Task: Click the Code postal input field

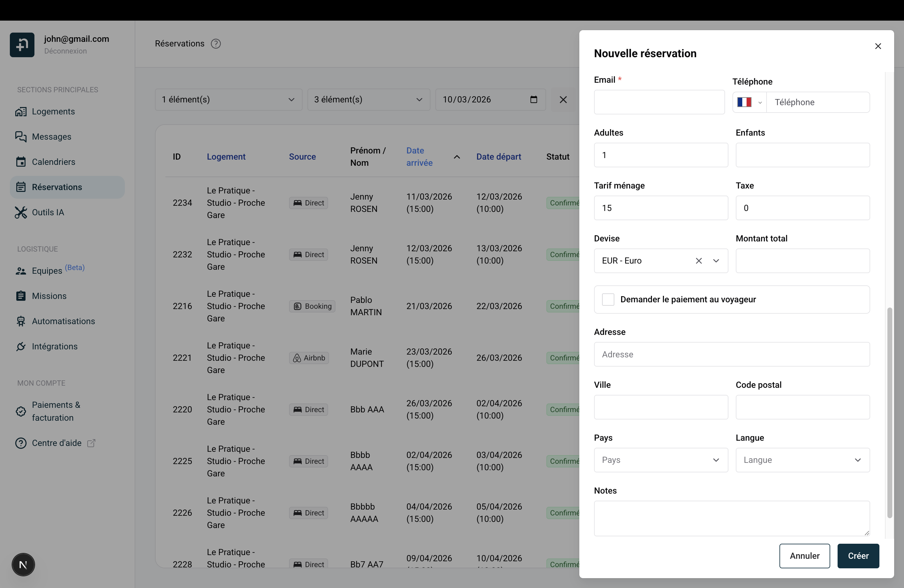Action: [x=803, y=407]
